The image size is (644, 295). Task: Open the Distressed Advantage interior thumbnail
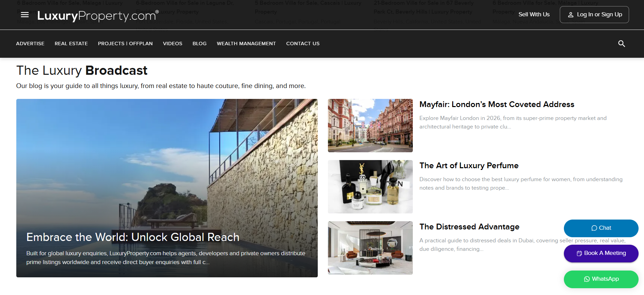[x=370, y=248]
